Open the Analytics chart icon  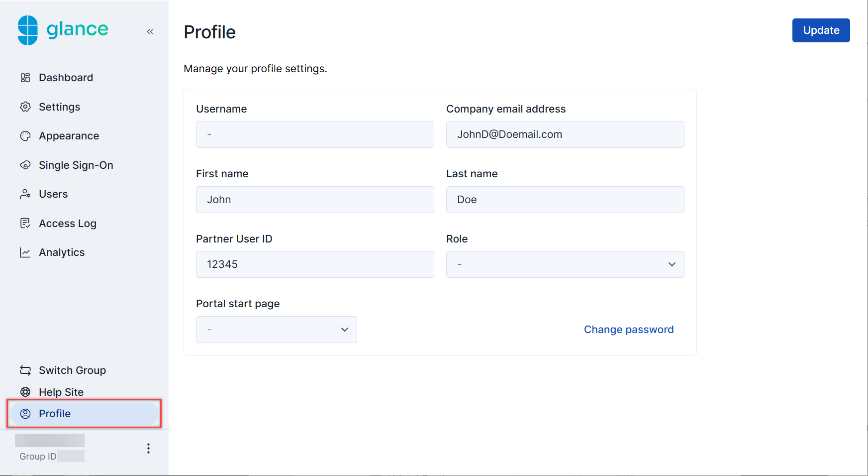(25, 252)
